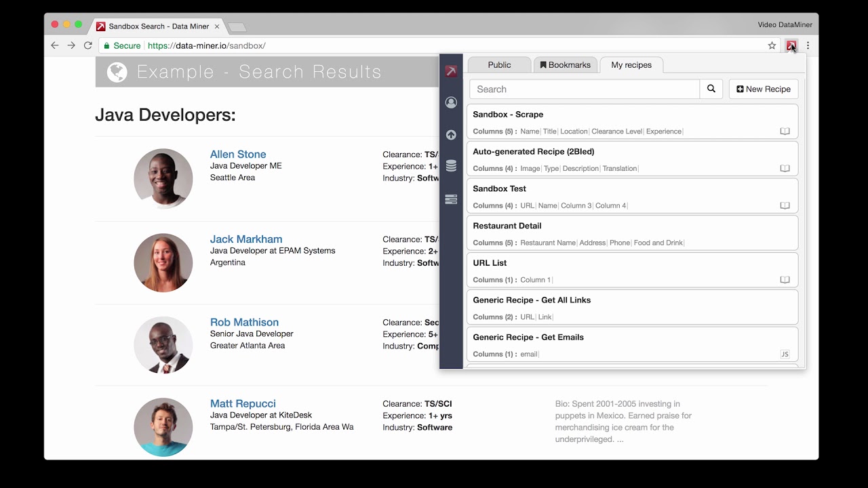868x488 pixels.
Task: Close the Sandbox Search browser tab
Action: 217,26
